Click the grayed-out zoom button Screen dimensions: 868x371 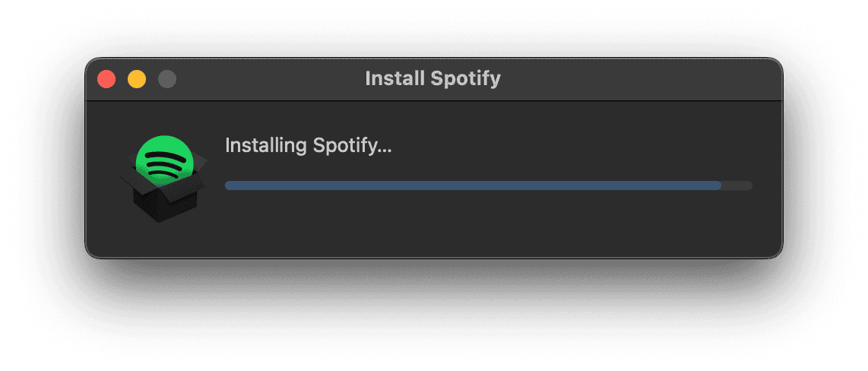[x=167, y=78]
